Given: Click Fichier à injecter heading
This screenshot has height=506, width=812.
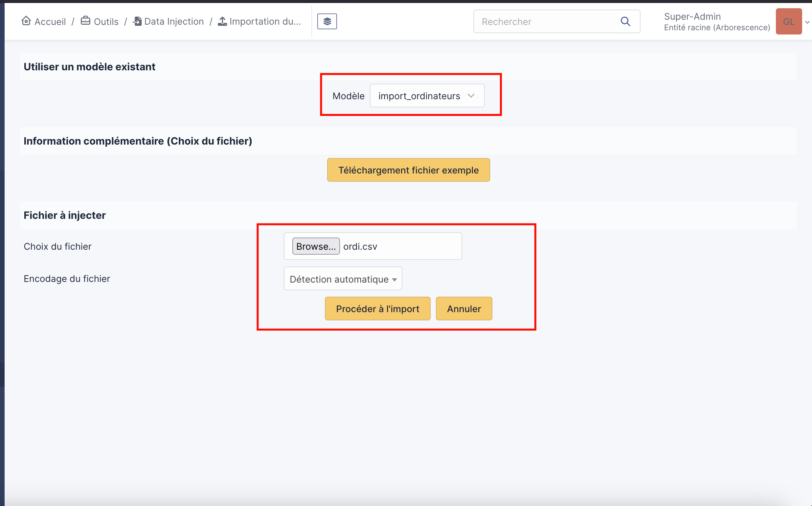Looking at the screenshot, I should pyautogui.click(x=65, y=215).
